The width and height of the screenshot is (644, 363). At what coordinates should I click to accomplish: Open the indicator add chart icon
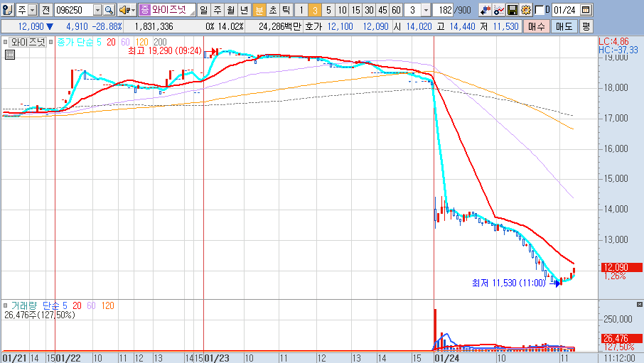click(x=499, y=10)
